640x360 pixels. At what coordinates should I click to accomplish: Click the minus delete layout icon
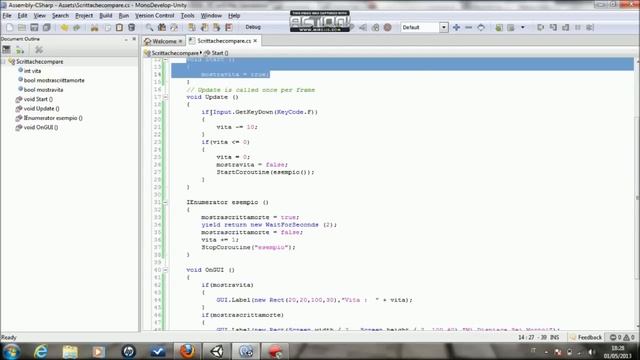click(469, 27)
